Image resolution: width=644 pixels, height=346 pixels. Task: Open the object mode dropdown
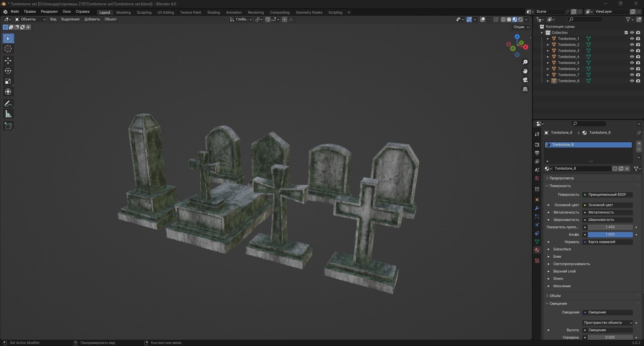point(30,19)
